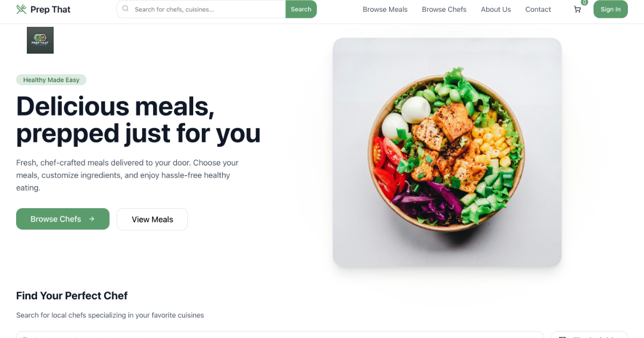Screen dimensions: 644x338
Task: Click the Sign In button
Action: click(611, 9)
